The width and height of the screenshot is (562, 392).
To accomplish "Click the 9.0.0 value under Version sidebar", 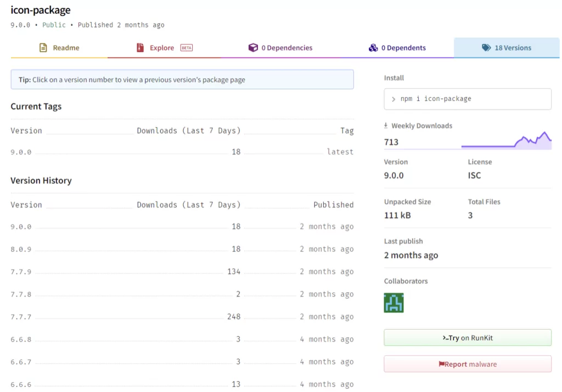I will pyautogui.click(x=394, y=175).
